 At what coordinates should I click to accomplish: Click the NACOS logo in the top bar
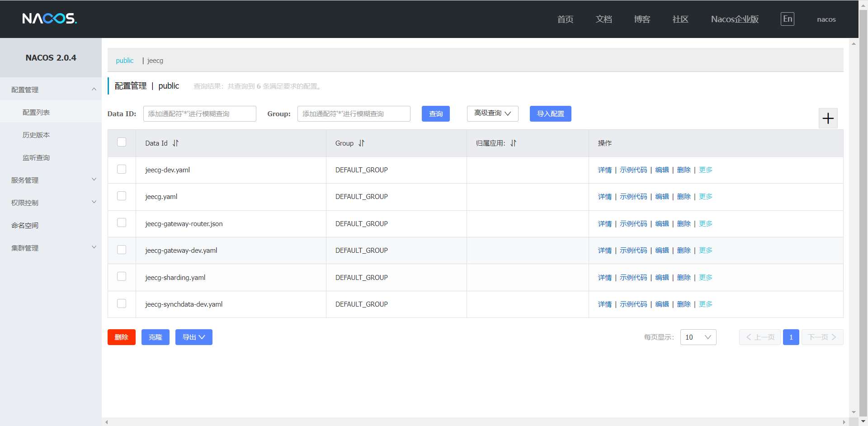(x=49, y=19)
